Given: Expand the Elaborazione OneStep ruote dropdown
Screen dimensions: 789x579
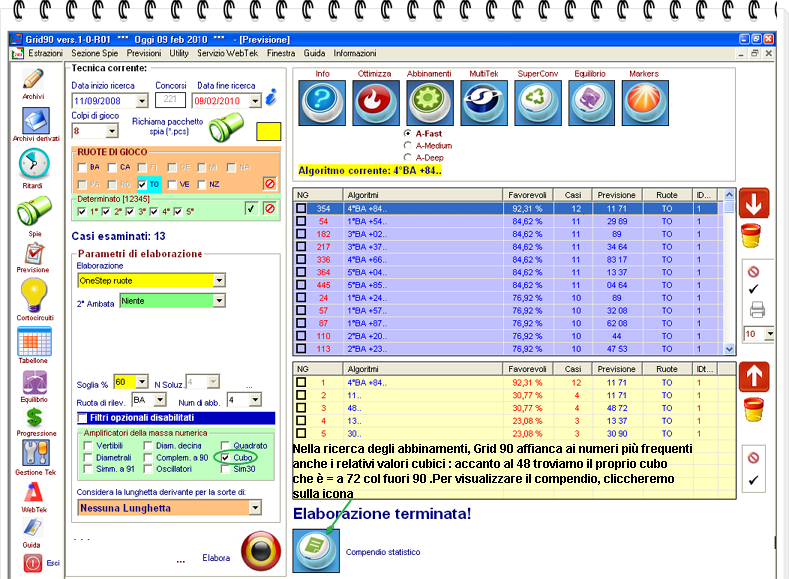Looking at the screenshot, I should [219, 281].
